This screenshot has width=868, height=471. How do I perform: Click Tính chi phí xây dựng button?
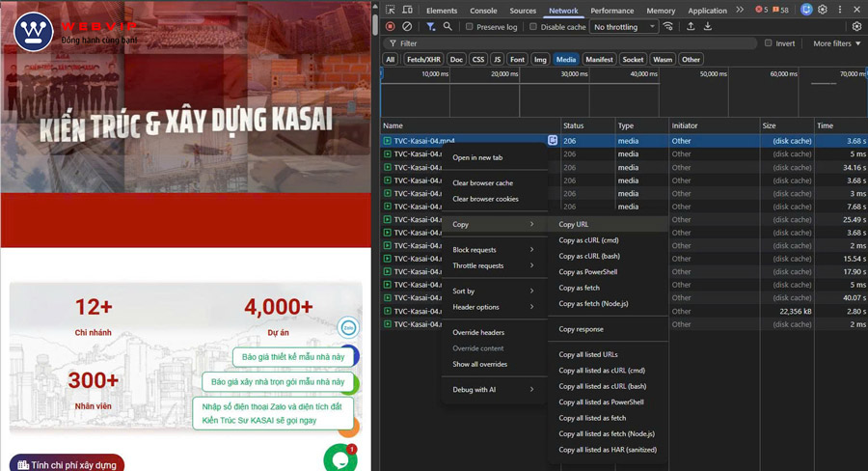click(67, 463)
